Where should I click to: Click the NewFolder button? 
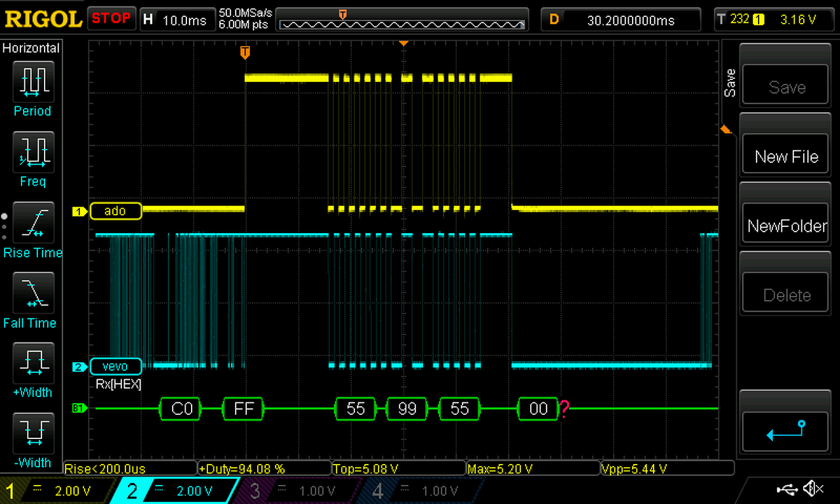point(785,224)
